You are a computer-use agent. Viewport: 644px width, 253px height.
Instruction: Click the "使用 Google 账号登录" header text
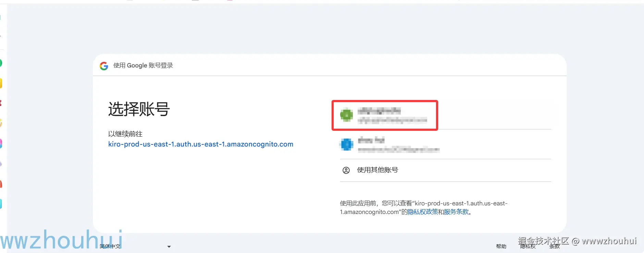click(x=143, y=65)
